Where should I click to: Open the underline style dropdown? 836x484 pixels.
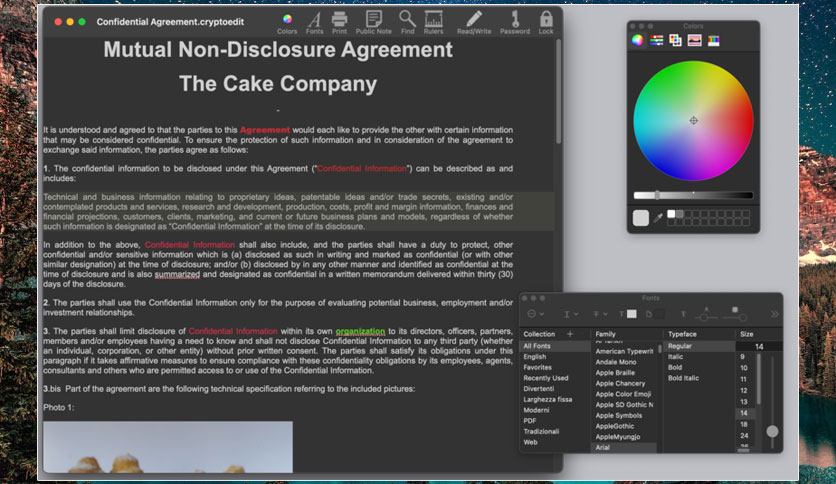[x=571, y=314]
